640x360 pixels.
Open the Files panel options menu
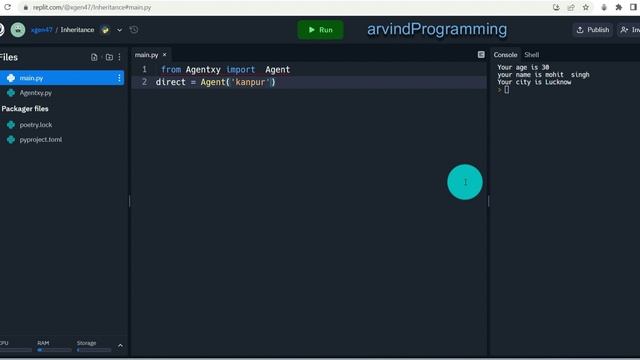119,57
